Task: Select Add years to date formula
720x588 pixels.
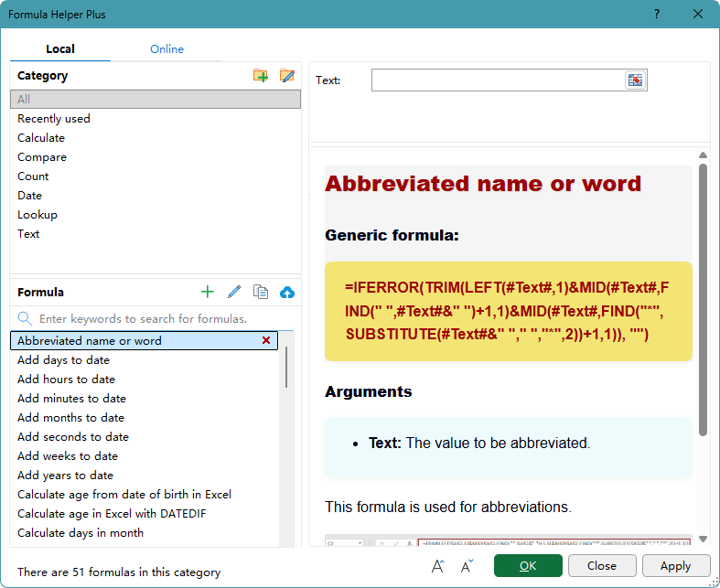Action: click(x=144, y=476)
